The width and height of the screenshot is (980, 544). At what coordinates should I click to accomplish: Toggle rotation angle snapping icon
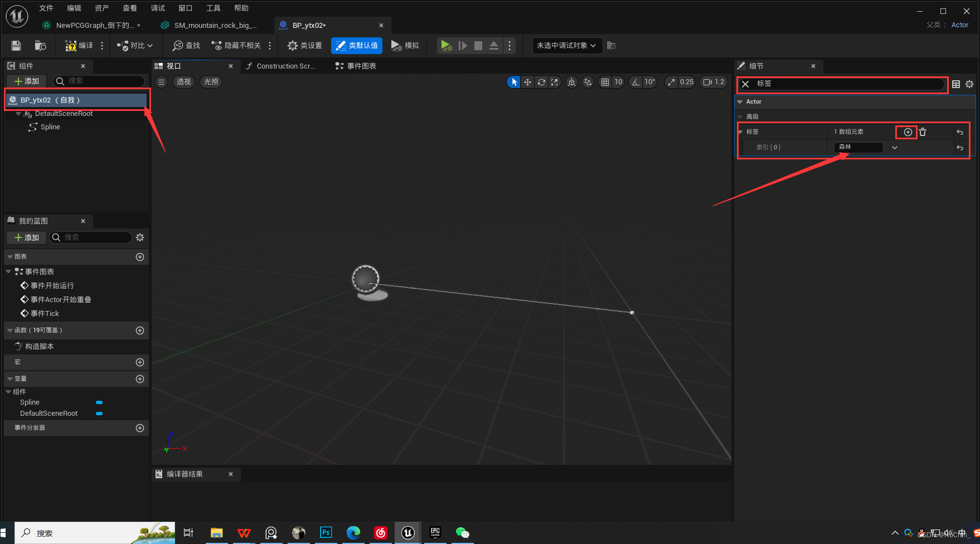point(635,82)
